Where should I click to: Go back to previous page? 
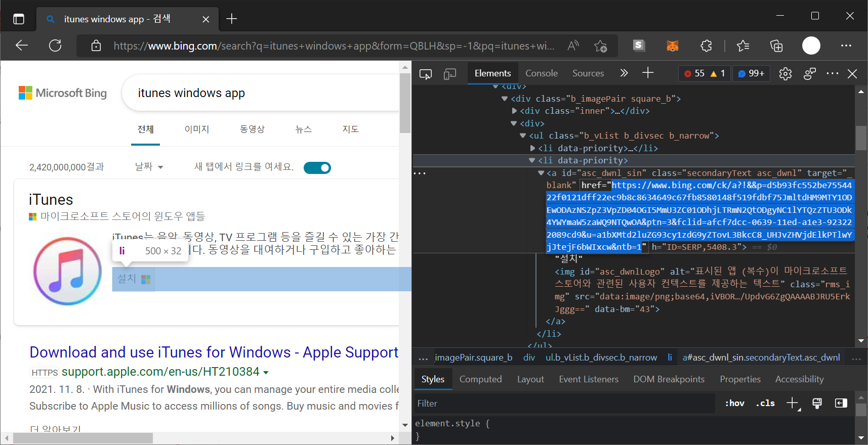pos(22,46)
